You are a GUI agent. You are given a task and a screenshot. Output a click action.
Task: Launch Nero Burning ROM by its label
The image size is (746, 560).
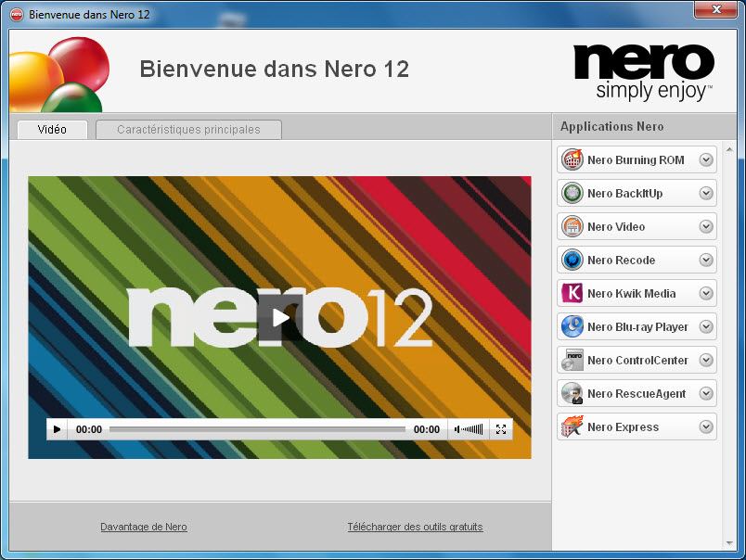[636, 160]
